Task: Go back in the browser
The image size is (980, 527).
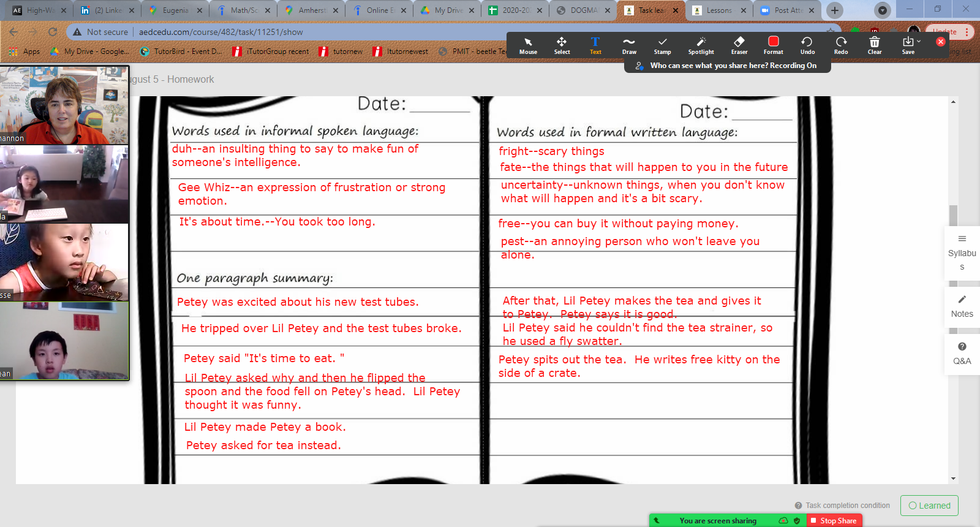Action: click(x=13, y=32)
